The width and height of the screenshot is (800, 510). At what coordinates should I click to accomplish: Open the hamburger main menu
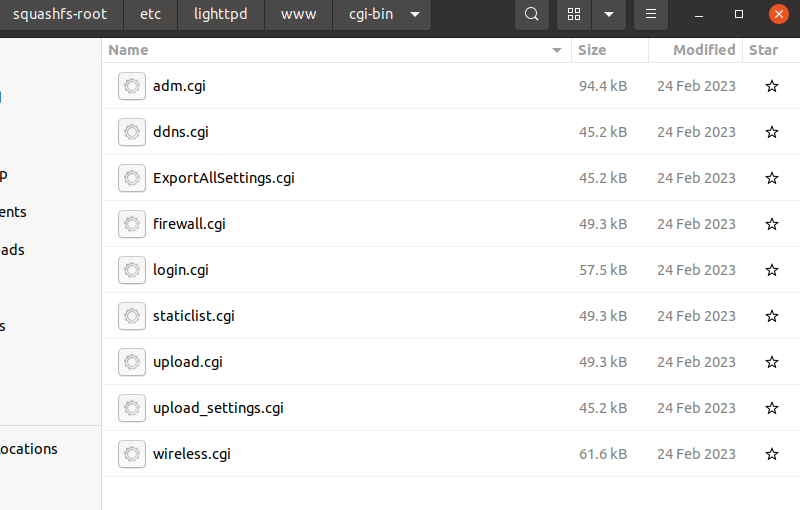[651, 15]
